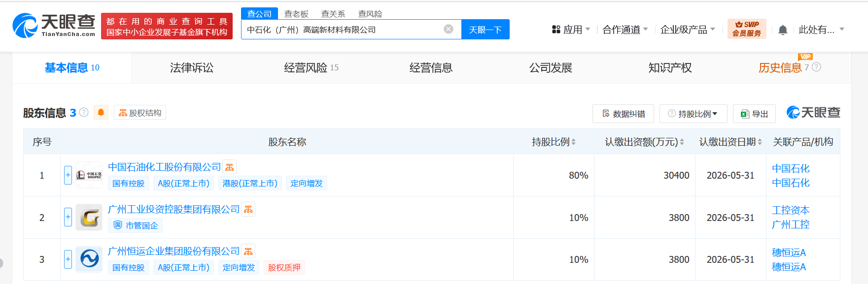The image size is (868, 284).
Task: Expand row 2 shareholder details with plus
Action: 68,217
